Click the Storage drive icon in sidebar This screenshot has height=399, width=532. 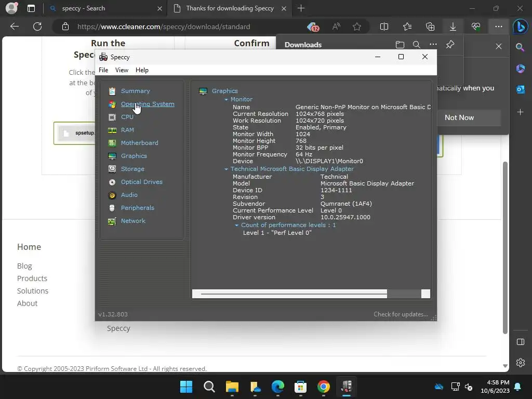(x=112, y=169)
